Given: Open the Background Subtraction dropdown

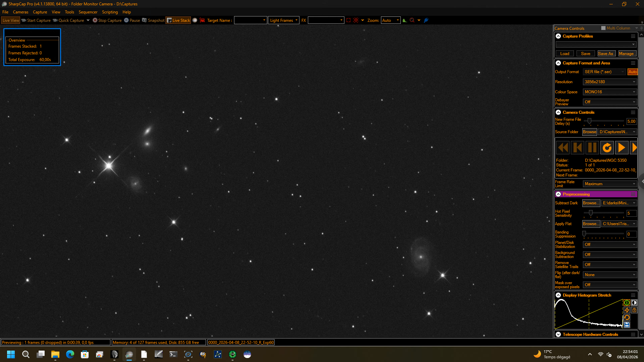Looking at the screenshot, I should tap(609, 255).
